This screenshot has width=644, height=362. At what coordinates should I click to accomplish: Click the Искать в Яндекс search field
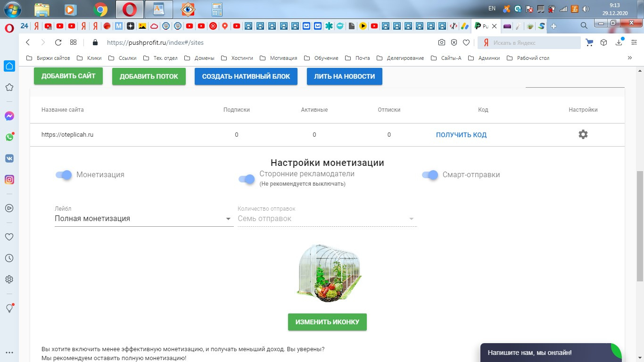coord(529,42)
